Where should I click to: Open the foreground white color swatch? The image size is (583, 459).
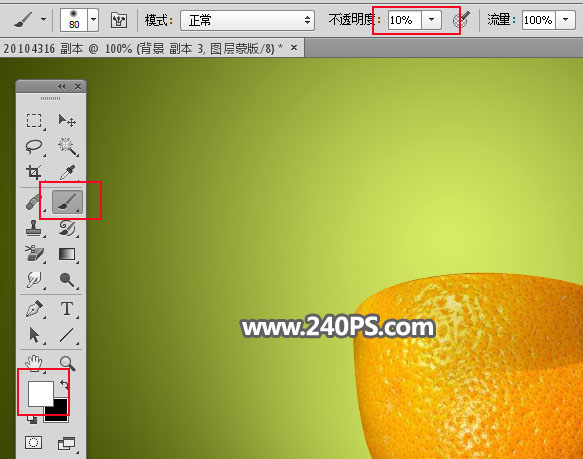click(x=40, y=394)
